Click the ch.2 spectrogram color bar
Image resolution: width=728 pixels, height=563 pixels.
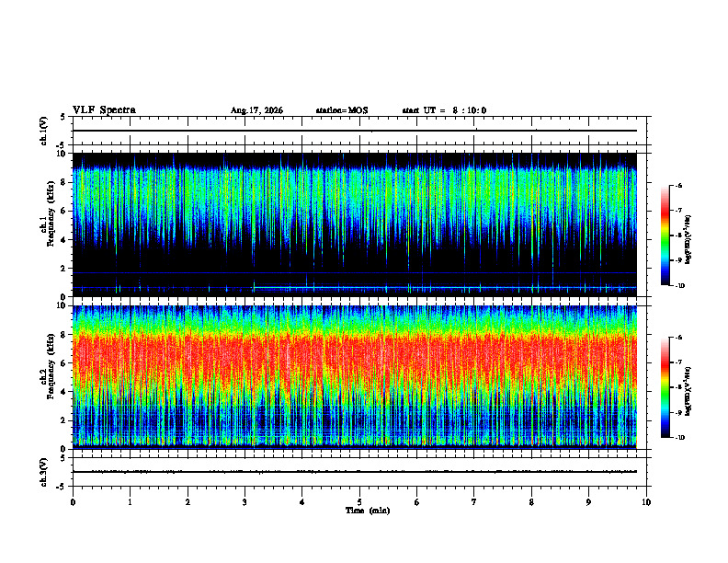coord(665,387)
